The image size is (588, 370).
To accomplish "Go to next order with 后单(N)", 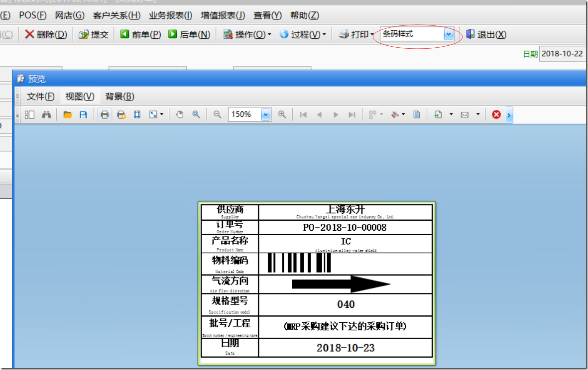I will (x=189, y=34).
